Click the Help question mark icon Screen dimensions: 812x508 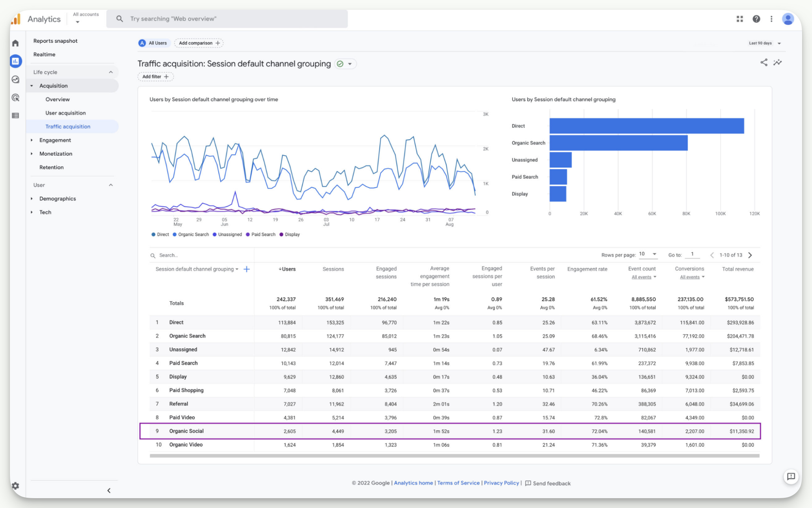pyautogui.click(x=756, y=19)
